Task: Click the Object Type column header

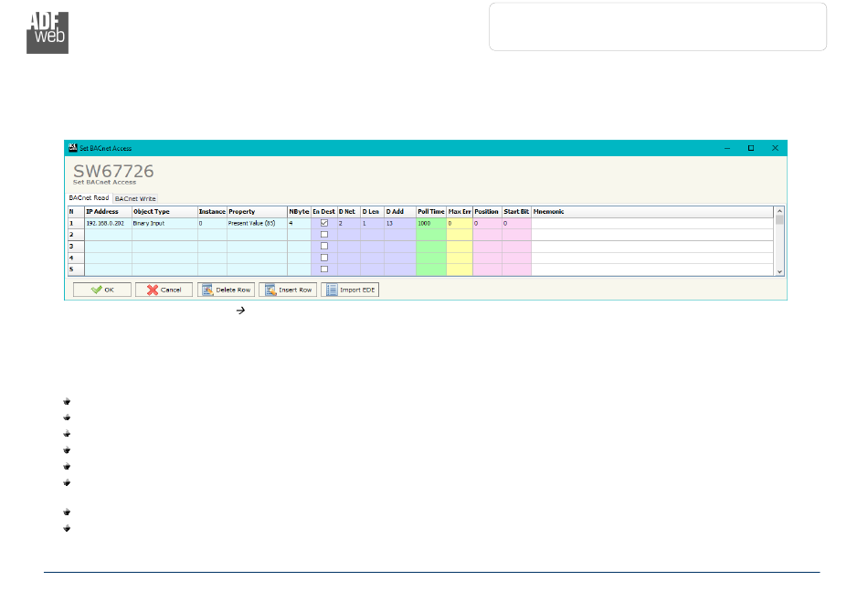Action: 164,212
